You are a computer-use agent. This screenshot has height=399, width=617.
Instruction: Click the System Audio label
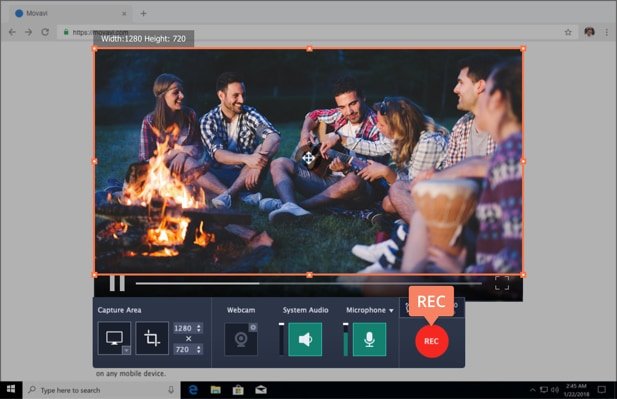(305, 310)
